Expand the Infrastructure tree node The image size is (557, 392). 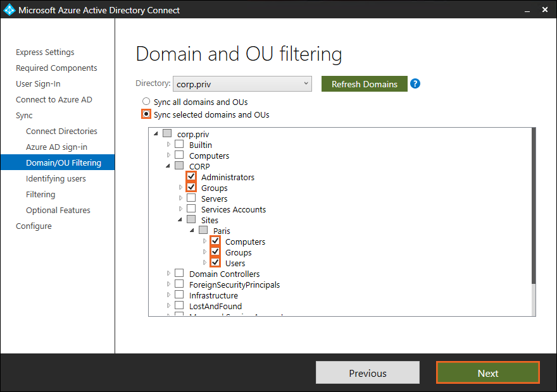pos(168,295)
